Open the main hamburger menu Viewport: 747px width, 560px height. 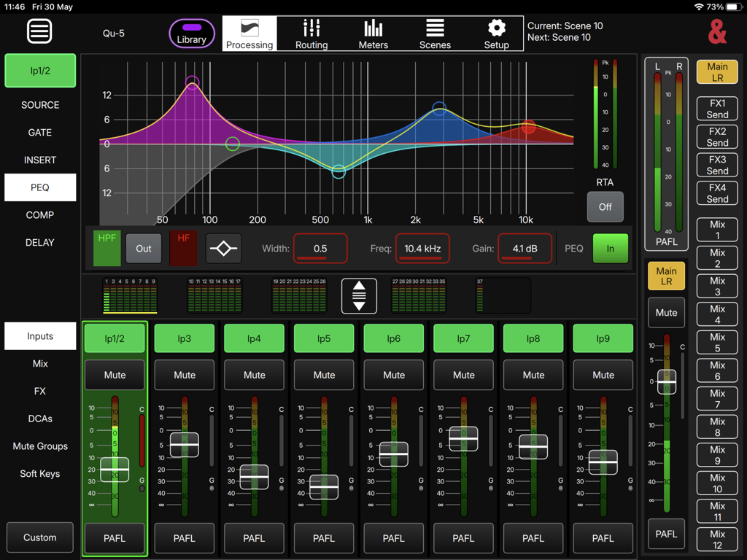39,31
